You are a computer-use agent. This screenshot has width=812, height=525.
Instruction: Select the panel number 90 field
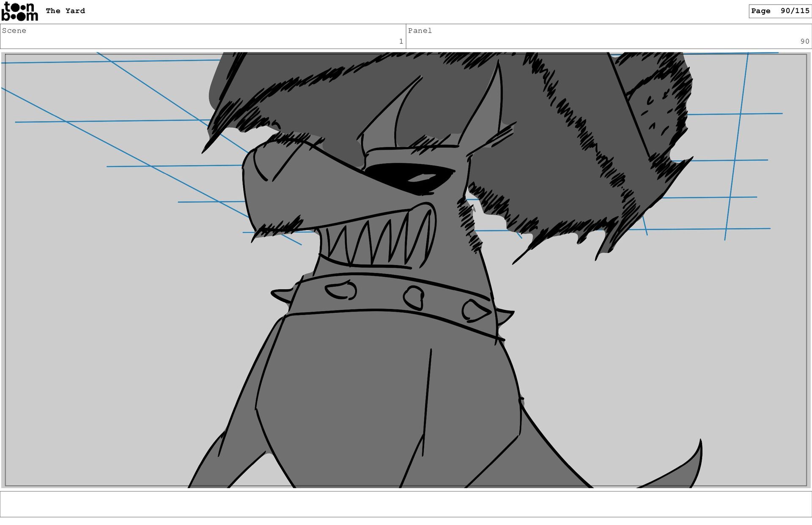(x=804, y=41)
